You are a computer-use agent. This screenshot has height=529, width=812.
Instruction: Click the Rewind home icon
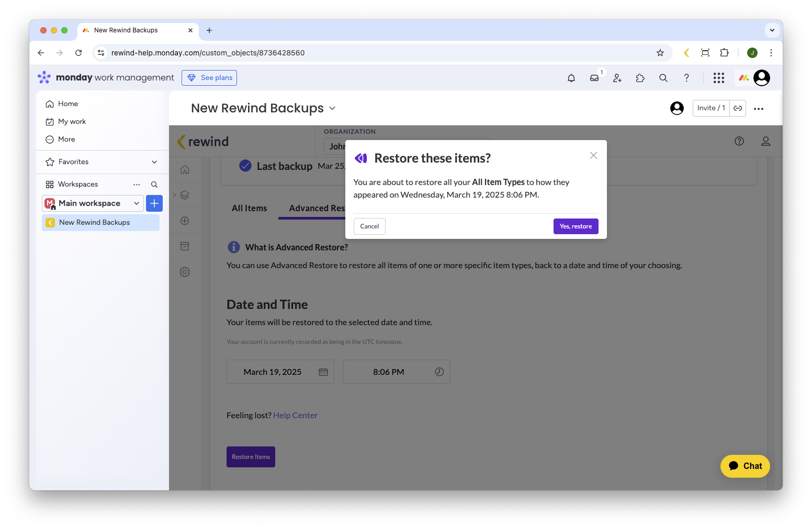(185, 169)
